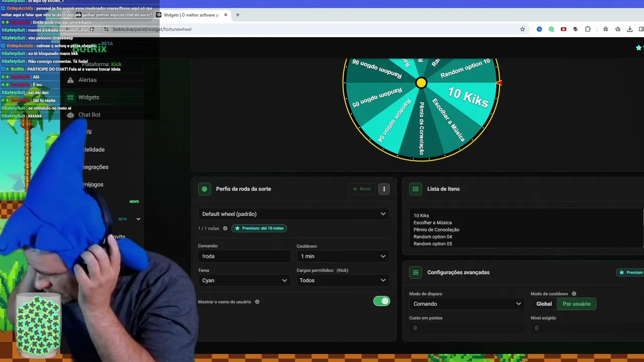Open a new browser tab
The width and height of the screenshot is (644, 362).
pos(237,15)
